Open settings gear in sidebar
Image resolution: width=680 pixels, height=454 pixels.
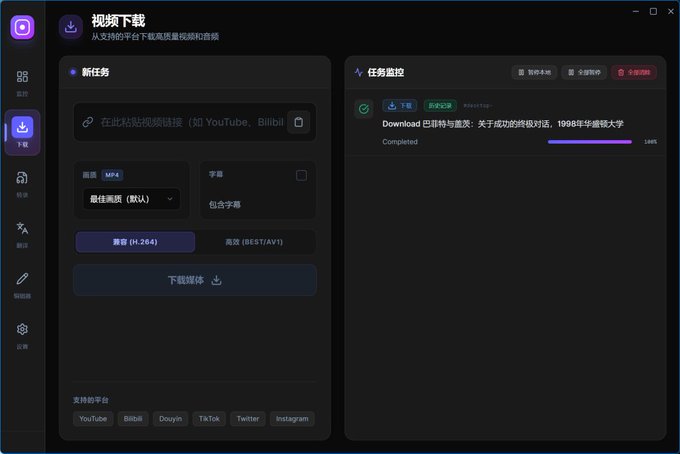pos(22,335)
